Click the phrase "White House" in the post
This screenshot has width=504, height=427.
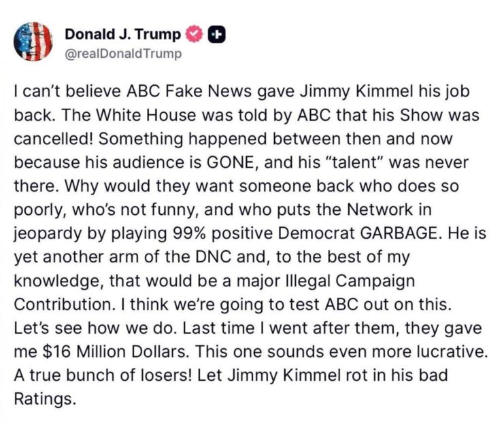pos(146,115)
